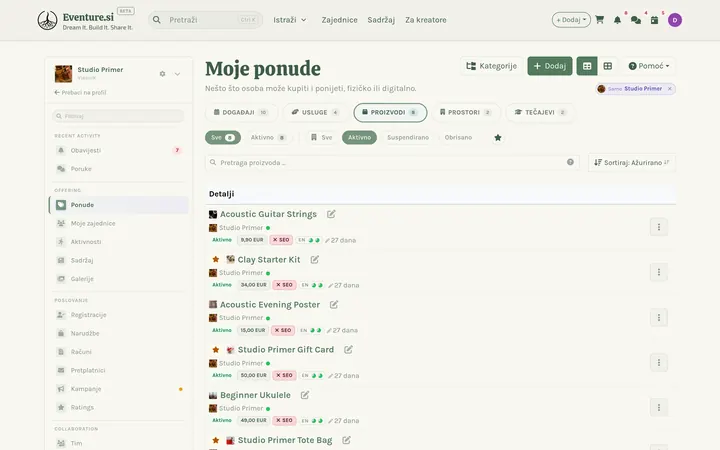Edit Beginner Ukulele product
720x450 pixels.
[x=305, y=395]
